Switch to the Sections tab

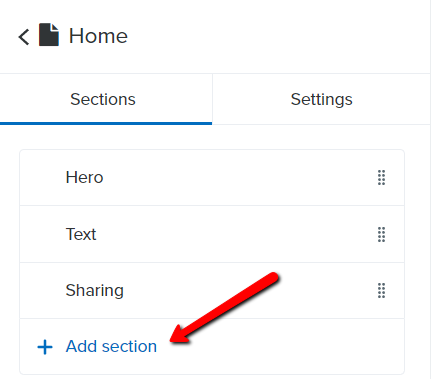pyautogui.click(x=103, y=99)
